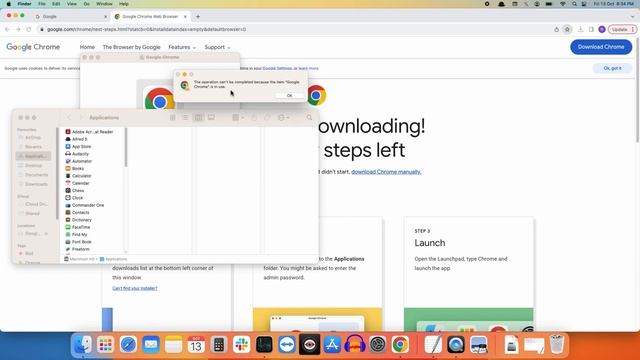Click the browser reload icon
The height and width of the screenshot is (360, 640).
29,29
